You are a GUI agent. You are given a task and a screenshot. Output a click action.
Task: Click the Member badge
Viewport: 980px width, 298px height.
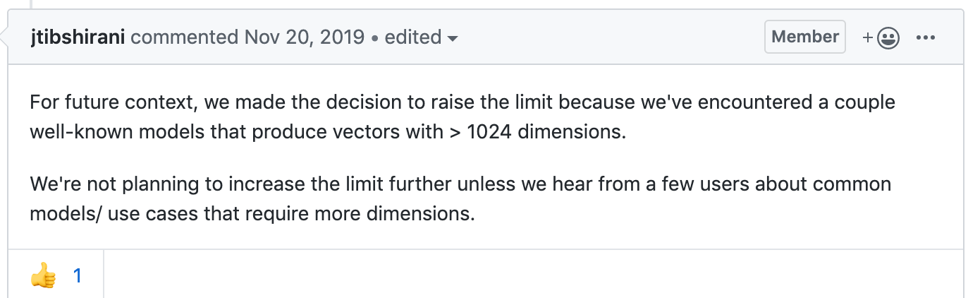(805, 37)
